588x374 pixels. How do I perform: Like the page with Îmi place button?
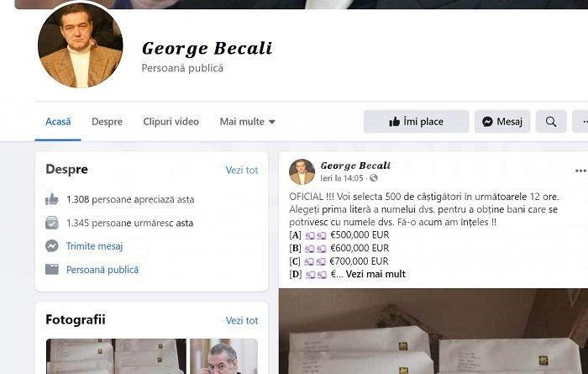(417, 122)
